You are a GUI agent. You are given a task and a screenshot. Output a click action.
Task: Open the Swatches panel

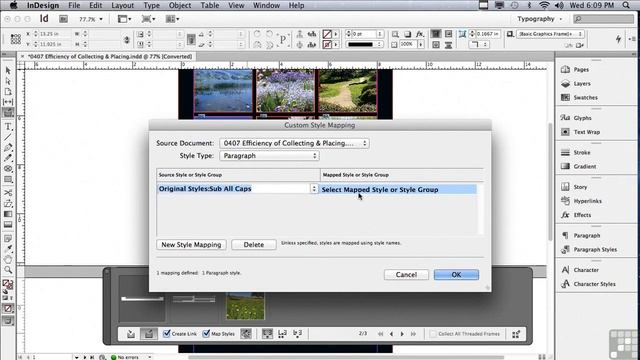[x=579, y=98]
